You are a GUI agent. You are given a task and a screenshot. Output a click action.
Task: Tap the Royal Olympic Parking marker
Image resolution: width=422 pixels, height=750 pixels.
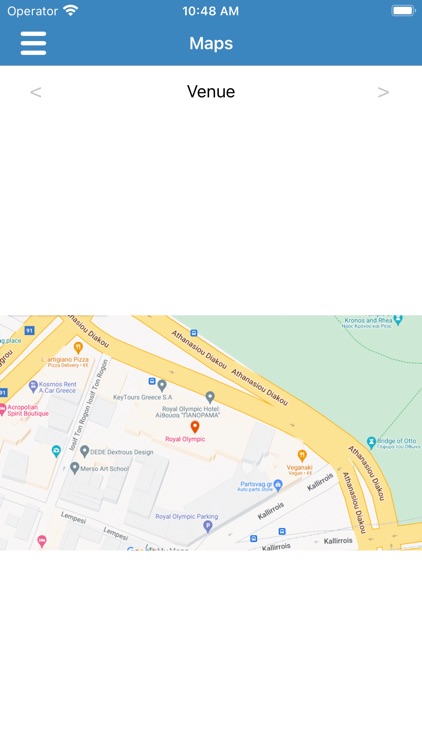tap(208, 527)
